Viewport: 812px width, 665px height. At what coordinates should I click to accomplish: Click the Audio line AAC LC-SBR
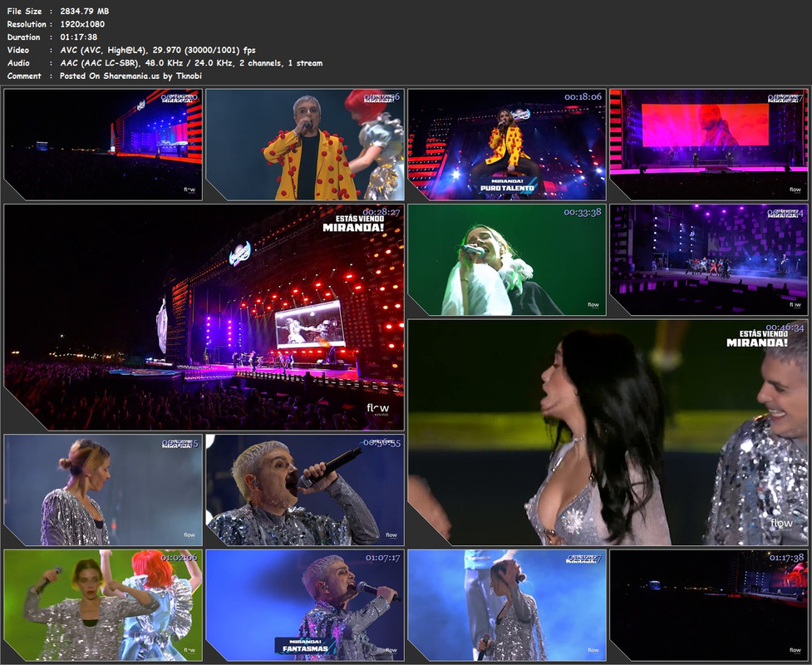(191, 62)
